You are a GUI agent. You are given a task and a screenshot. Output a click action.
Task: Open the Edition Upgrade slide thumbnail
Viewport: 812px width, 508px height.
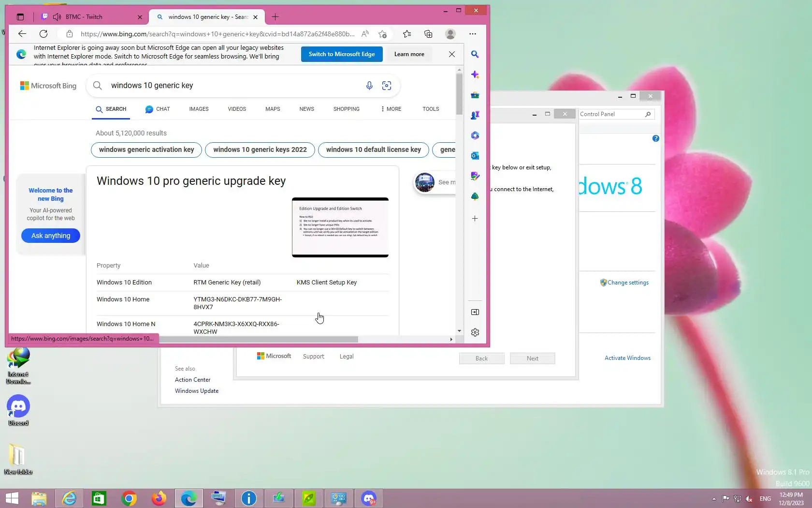[x=340, y=227]
